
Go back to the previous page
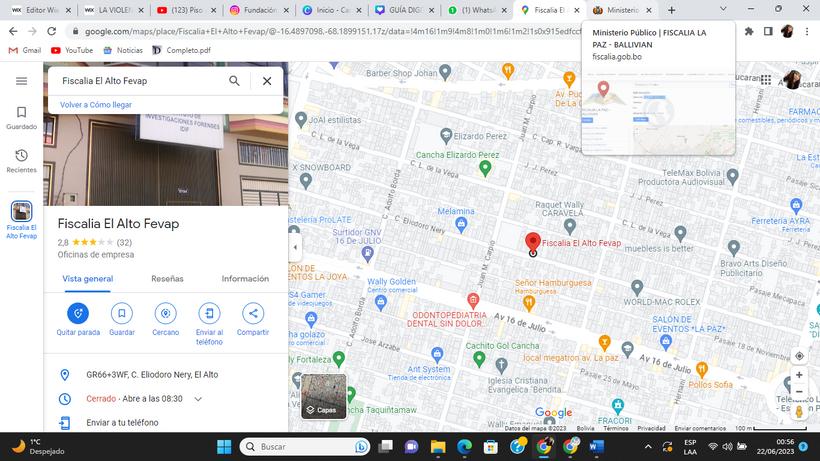[13, 31]
